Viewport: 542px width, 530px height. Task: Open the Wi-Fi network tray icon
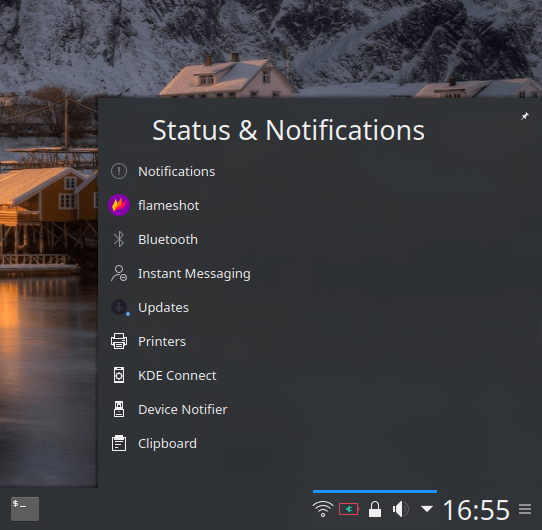point(323,509)
